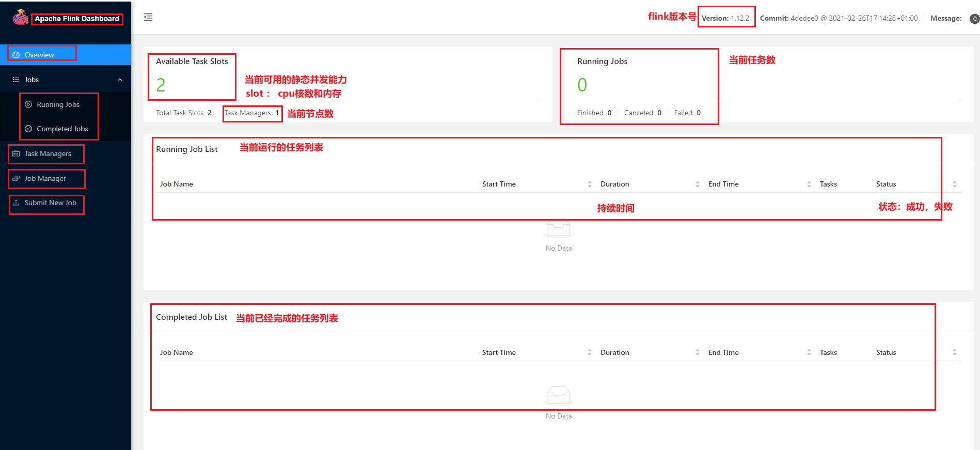The image size is (980, 450).
Task: Click the Total Task Slots statistic
Action: click(184, 113)
